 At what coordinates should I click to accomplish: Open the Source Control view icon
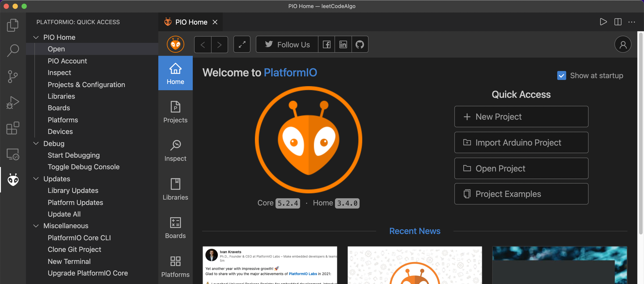tap(13, 77)
